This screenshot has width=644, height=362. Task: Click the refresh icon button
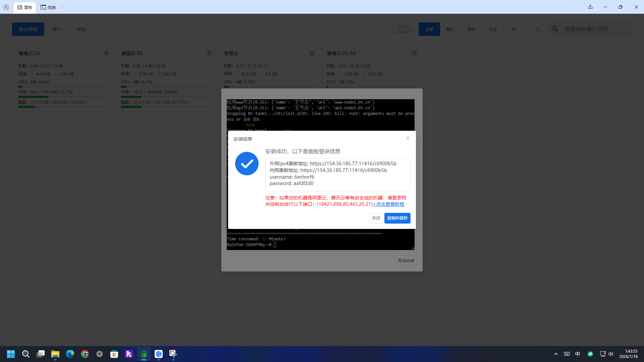coord(538,29)
